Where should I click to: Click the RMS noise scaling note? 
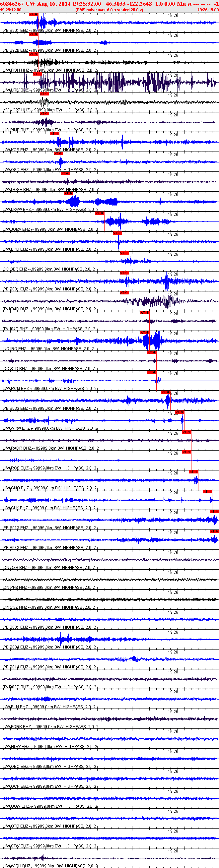(109, 10)
